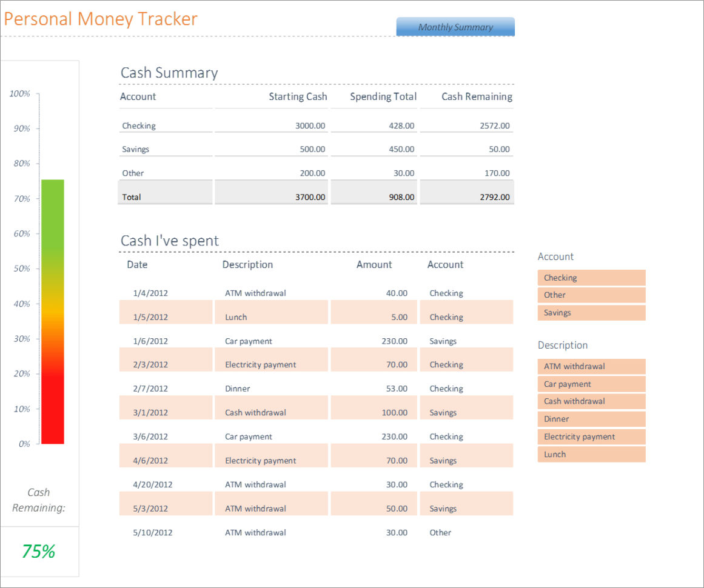Filter by Electricity payment description
The image size is (704, 588).
click(591, 436)
